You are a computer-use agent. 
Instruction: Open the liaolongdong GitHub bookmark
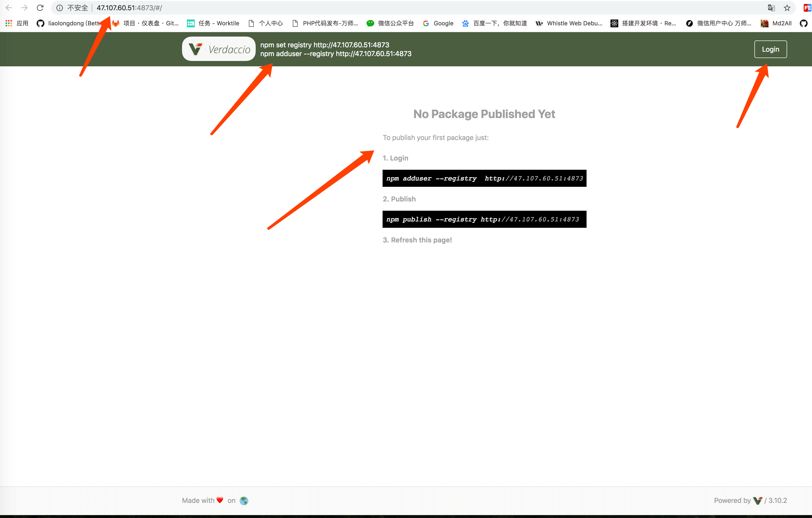click(69, 23)
